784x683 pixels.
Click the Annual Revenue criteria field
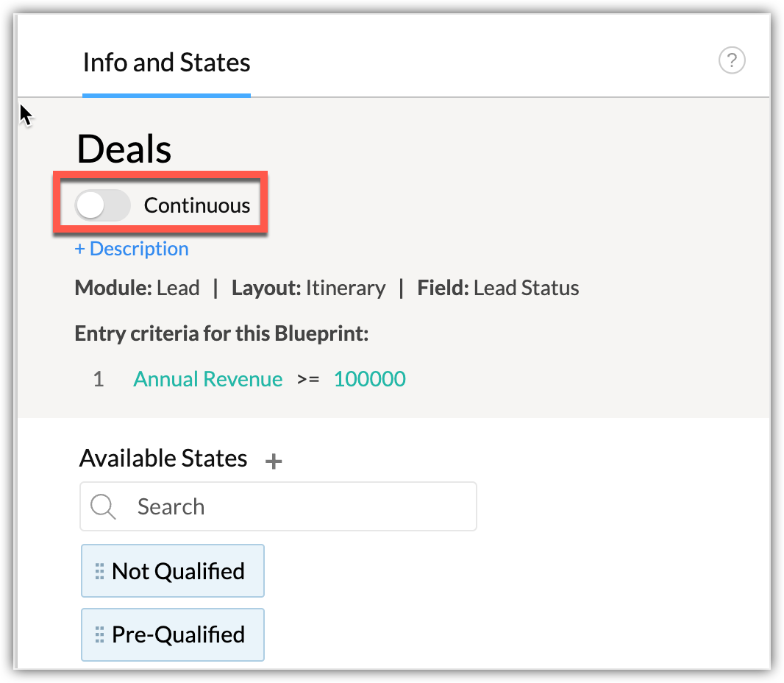[x=207, y=379]
